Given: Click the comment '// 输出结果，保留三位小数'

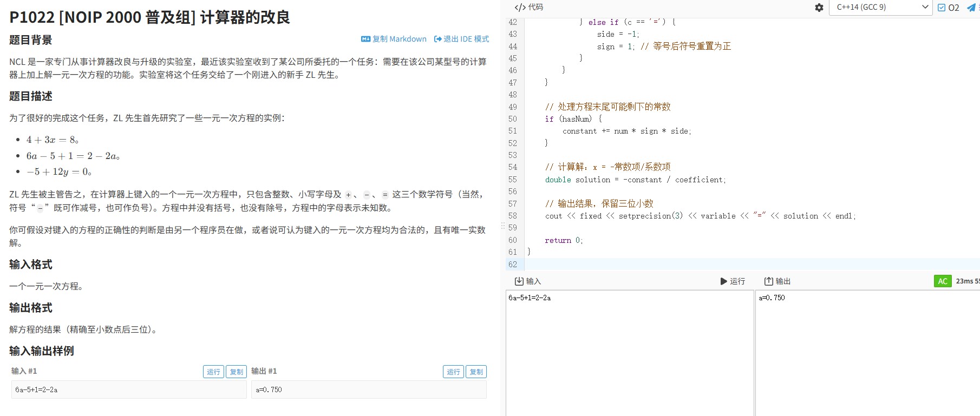Looking at the screenshot, I should [599, 204].
